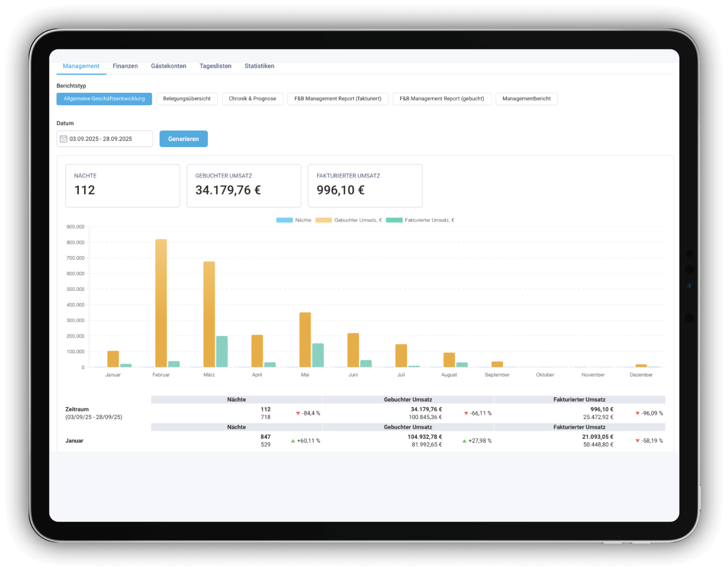This screenshot has height=571, width=728.
Task: Open F&B Management Report (fakturiert)
Action: point(338,99)
